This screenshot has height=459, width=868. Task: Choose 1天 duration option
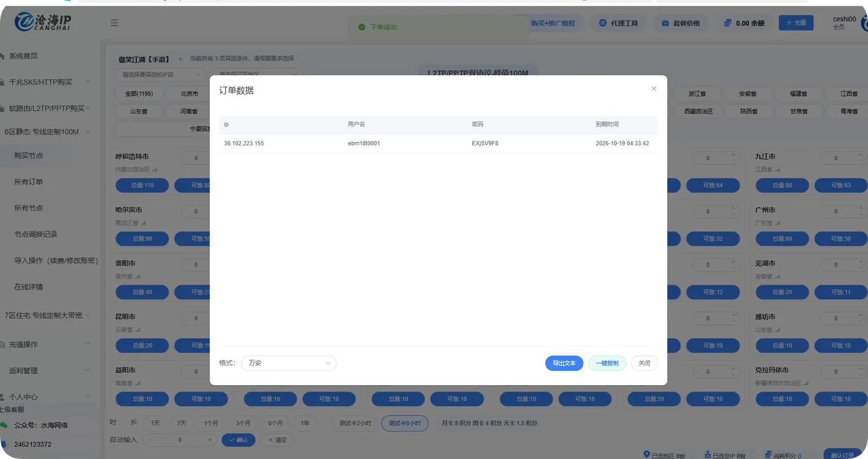pos(156,423)
